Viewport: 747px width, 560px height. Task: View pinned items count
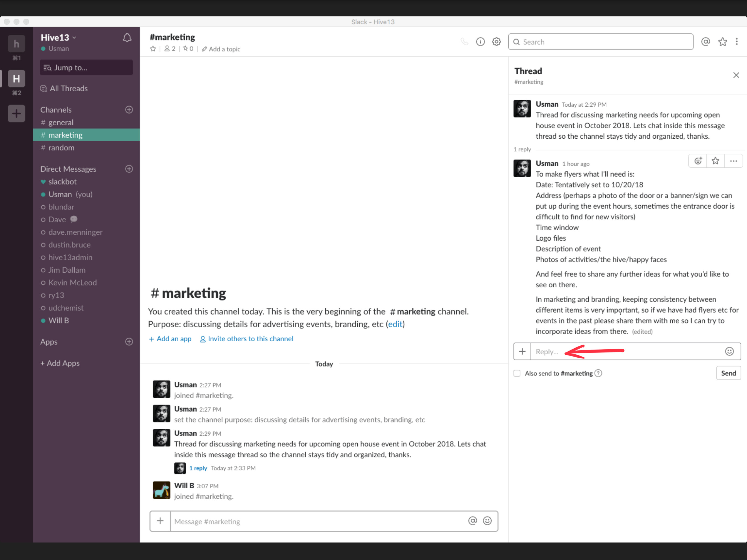coord(188,49)
